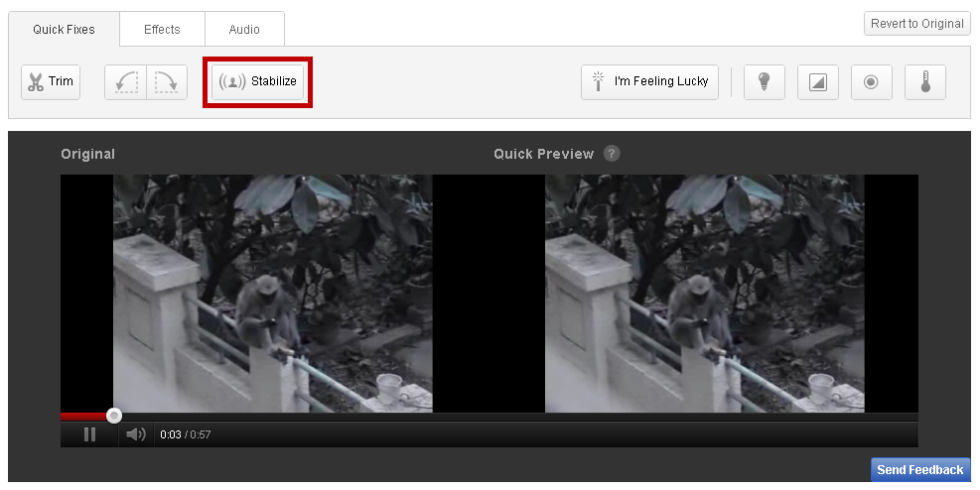The width and height of the screenshot is (980, 490).
Task: Click the 0:03 / 0:57 time display
Action: 185,434
